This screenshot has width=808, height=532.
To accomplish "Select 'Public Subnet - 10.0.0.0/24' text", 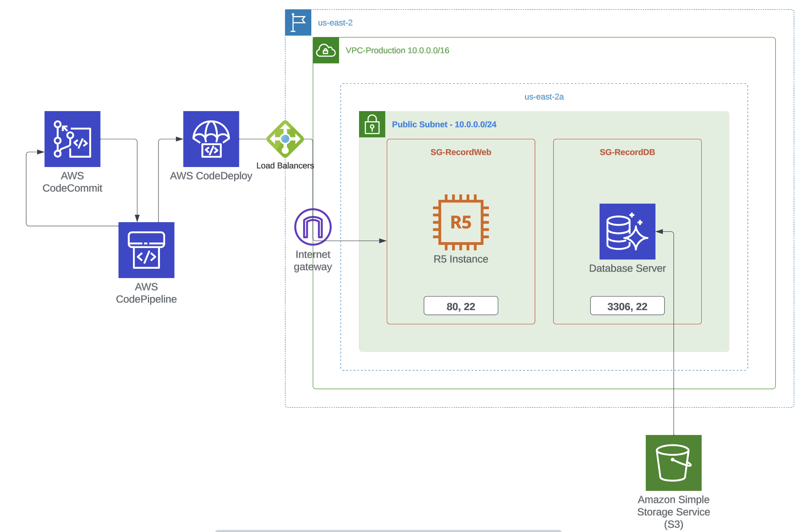I will pos(444,124).
